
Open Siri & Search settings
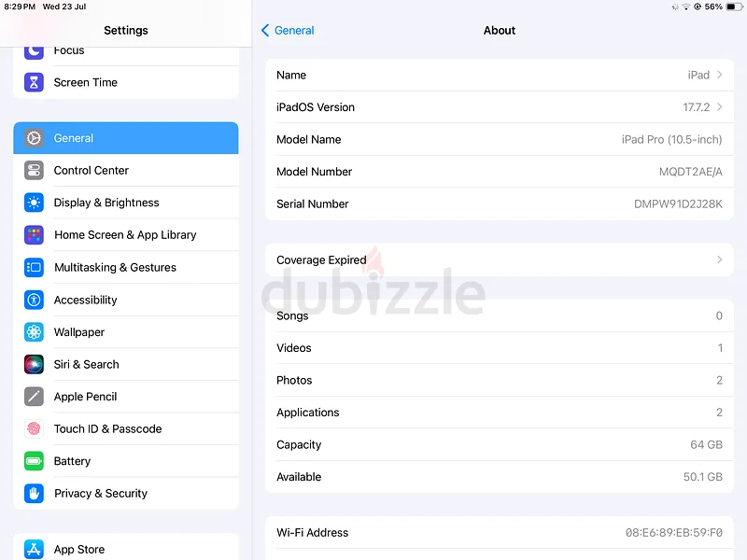point(126,364)
